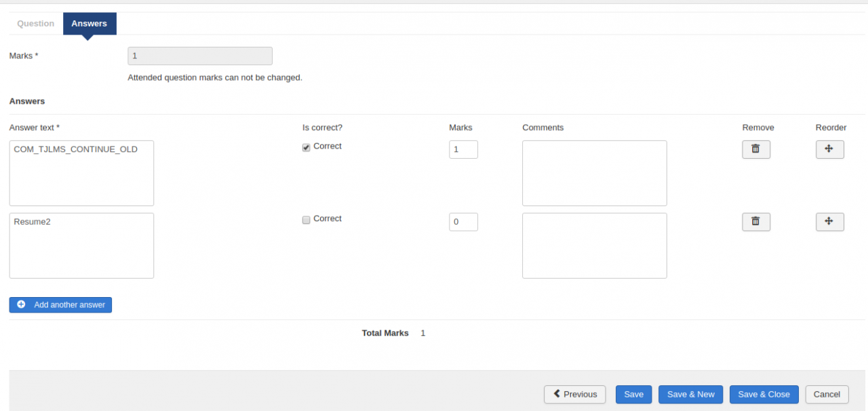
Task: Mark Resume2 answer as Correct
Action: [x=307, y=220]
